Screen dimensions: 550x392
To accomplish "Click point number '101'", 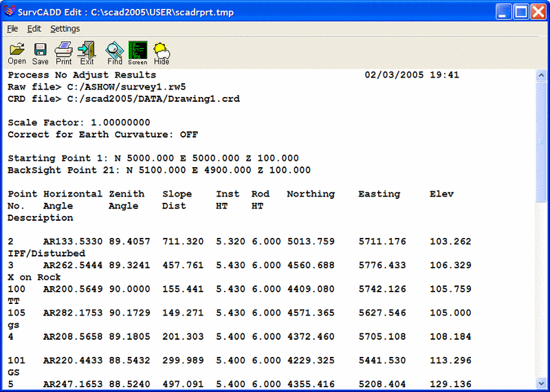I will tap(16, 360).
